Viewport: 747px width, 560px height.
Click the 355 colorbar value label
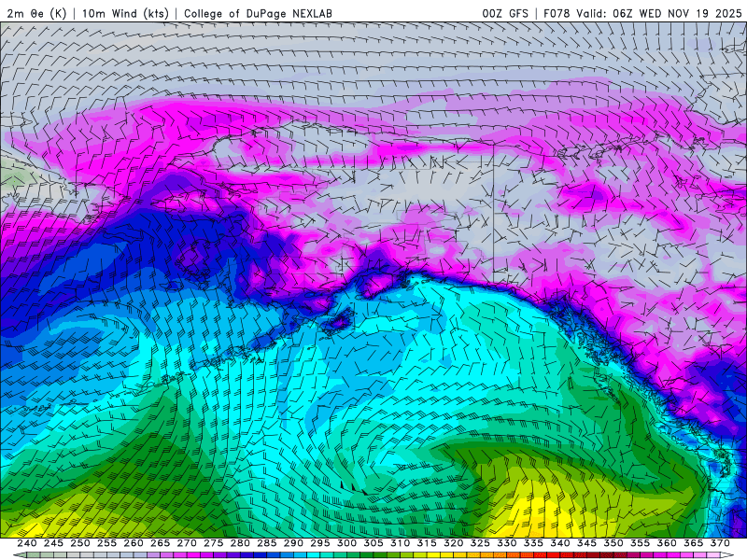[641, 543]
